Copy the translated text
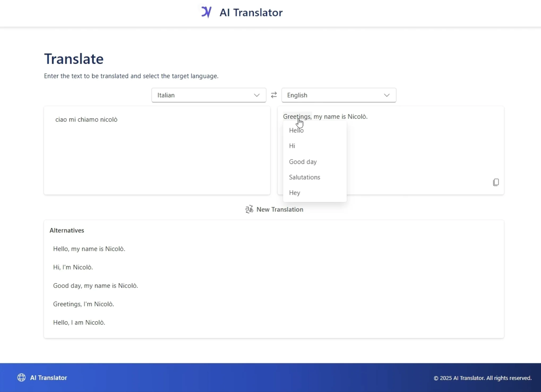Screen dimensions: 541x392 point(496,182)
